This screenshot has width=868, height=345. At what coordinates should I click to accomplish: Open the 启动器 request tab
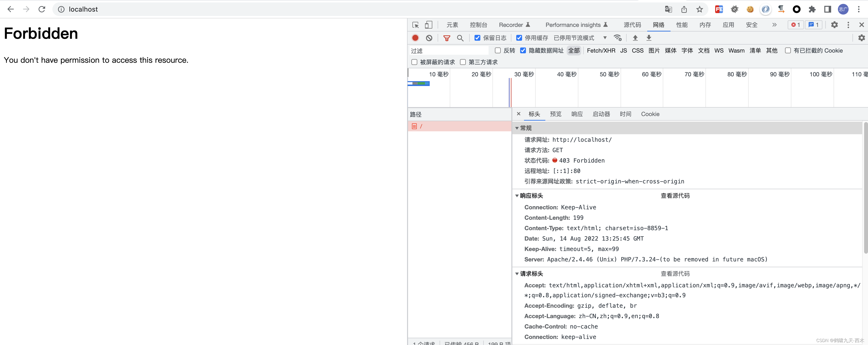(x=601, y=114)
